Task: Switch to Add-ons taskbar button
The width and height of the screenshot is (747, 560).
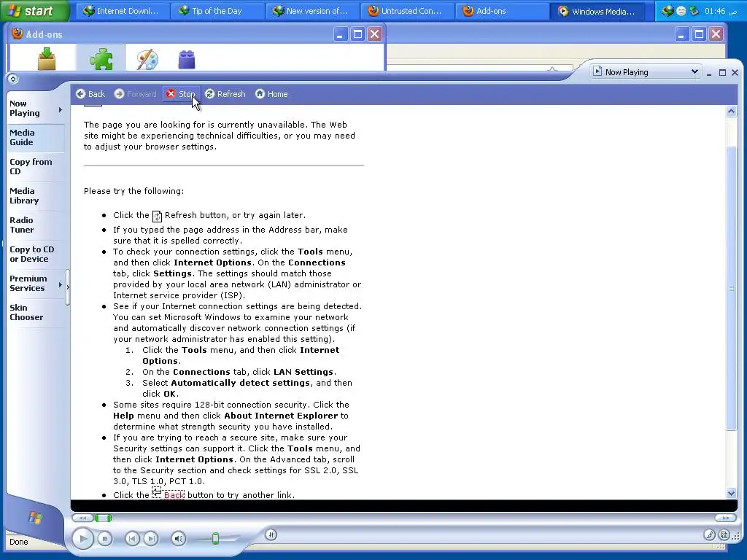Action: coord(500,11)
